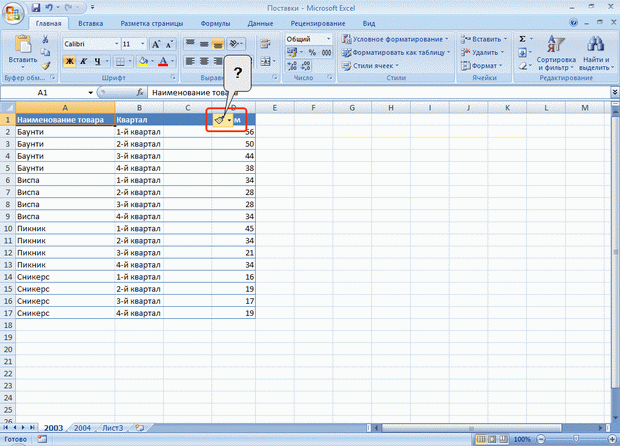
Task: Apply cell borders using the borders icon
Action: [120, 61]
